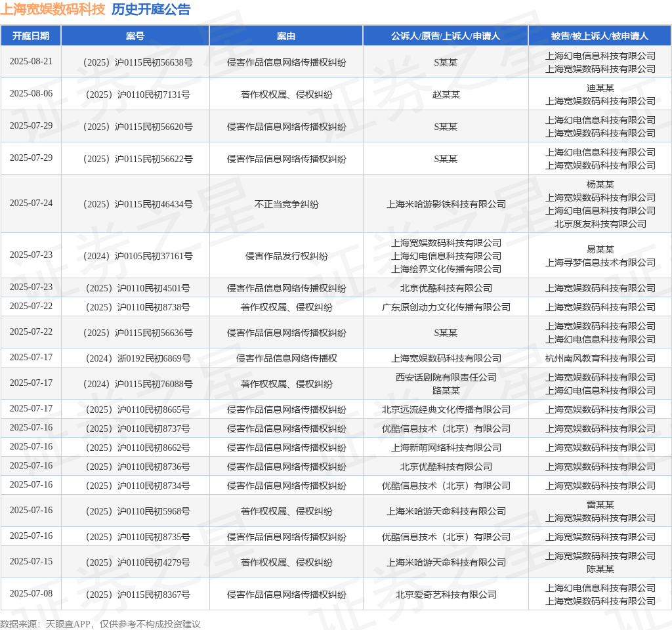Viewport: 672px width, 630px height.
Task: Click defendant 杭州南风教育科技有限公司
Action: [600, 359]
